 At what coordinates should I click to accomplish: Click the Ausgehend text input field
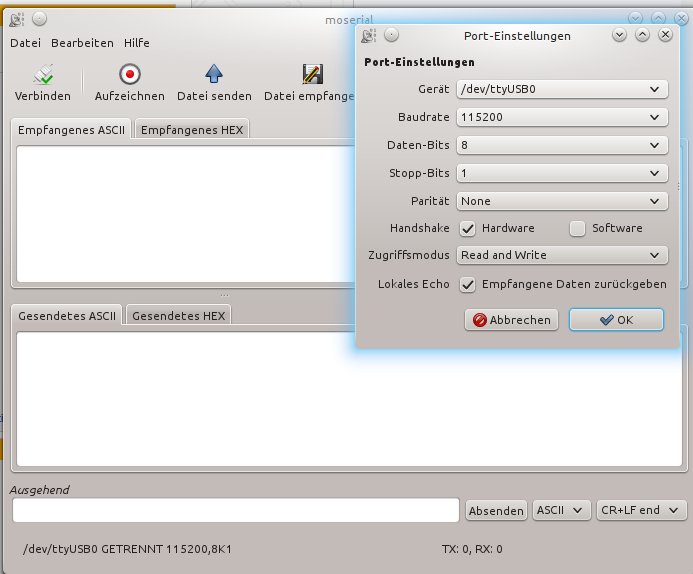(x=236, y=510)
